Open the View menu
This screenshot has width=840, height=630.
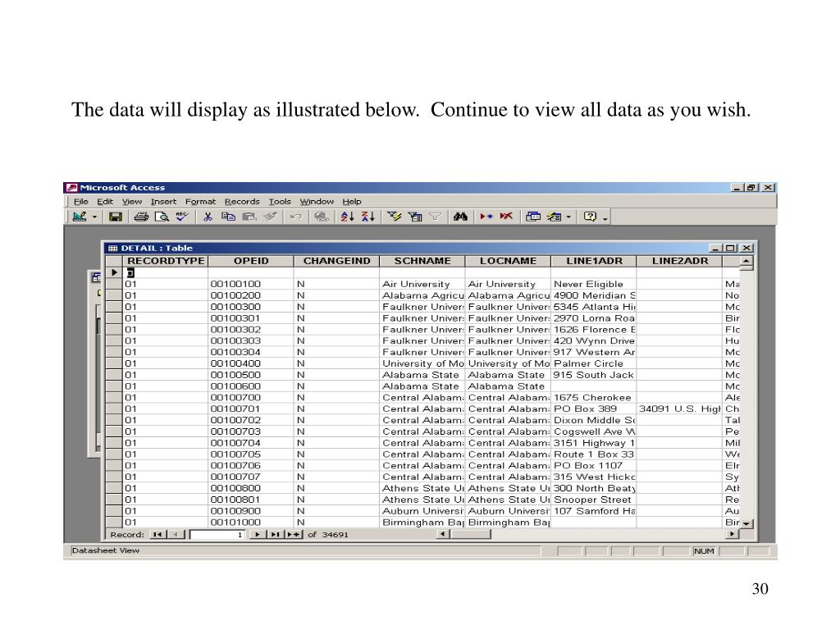(x=132, y=202)
